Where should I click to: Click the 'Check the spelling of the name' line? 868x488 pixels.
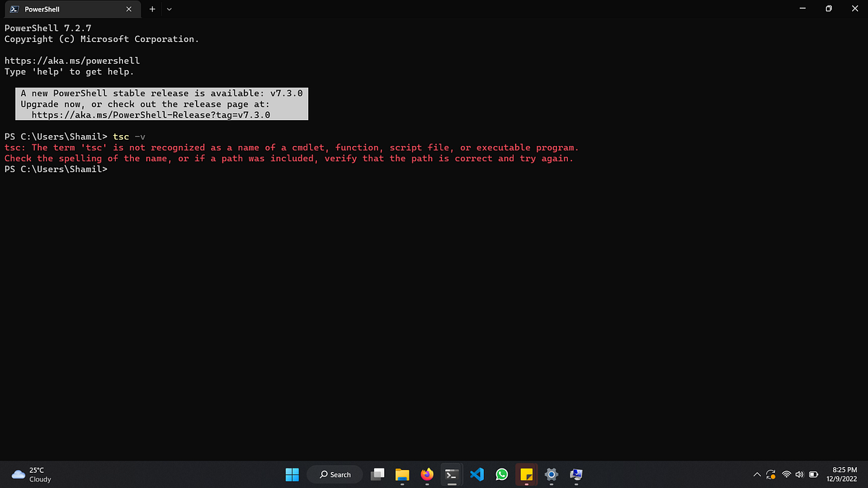289,158
